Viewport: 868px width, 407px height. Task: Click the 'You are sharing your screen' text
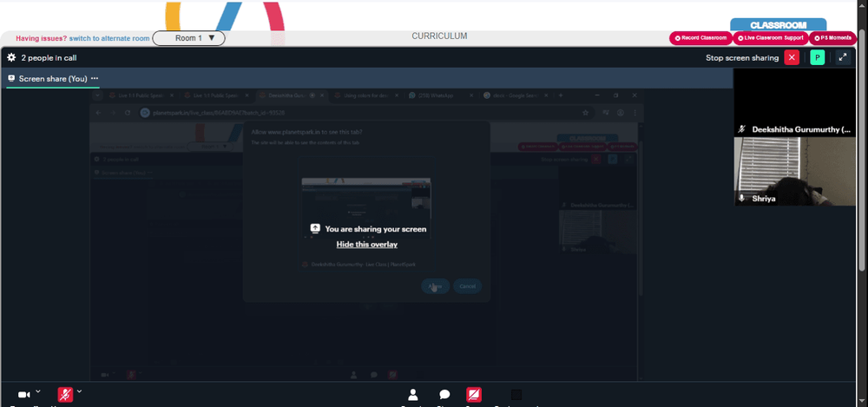pos(375,229)
